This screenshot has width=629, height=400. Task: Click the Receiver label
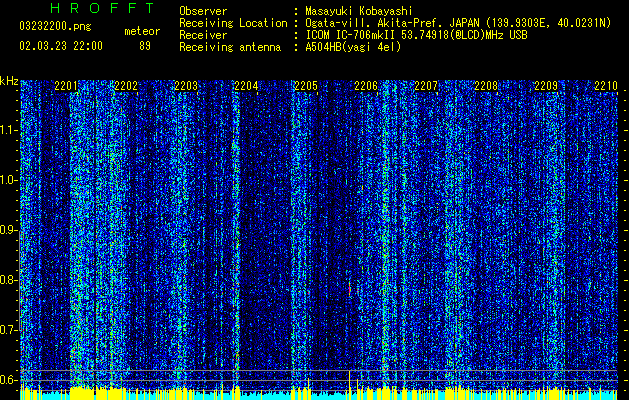click(x=203, y=35)
